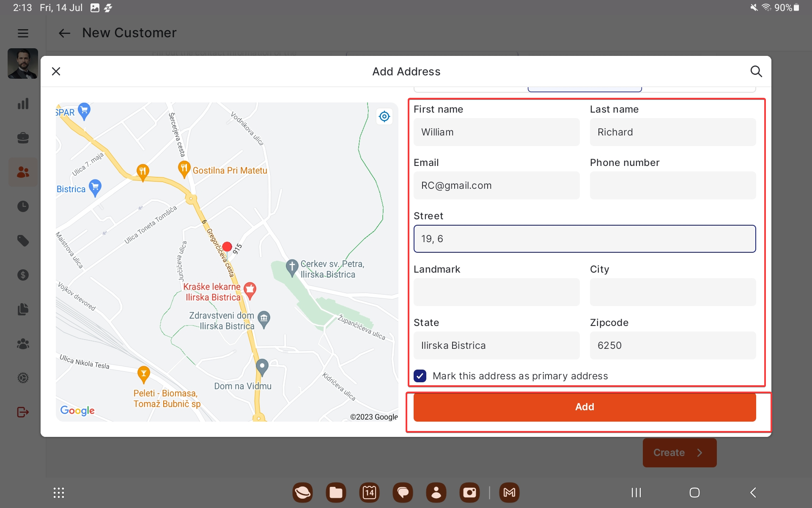This screenshot has height=508, width=812.
Task: Click the search icon in Add Address dialog
Action: (x=756, y=71)
